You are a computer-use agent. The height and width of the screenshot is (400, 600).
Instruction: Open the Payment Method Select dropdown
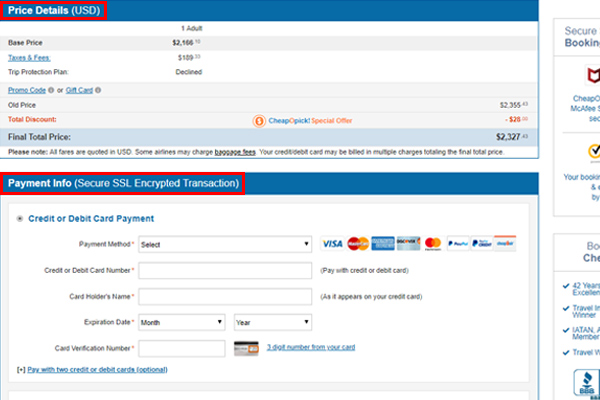pos(225,244)
